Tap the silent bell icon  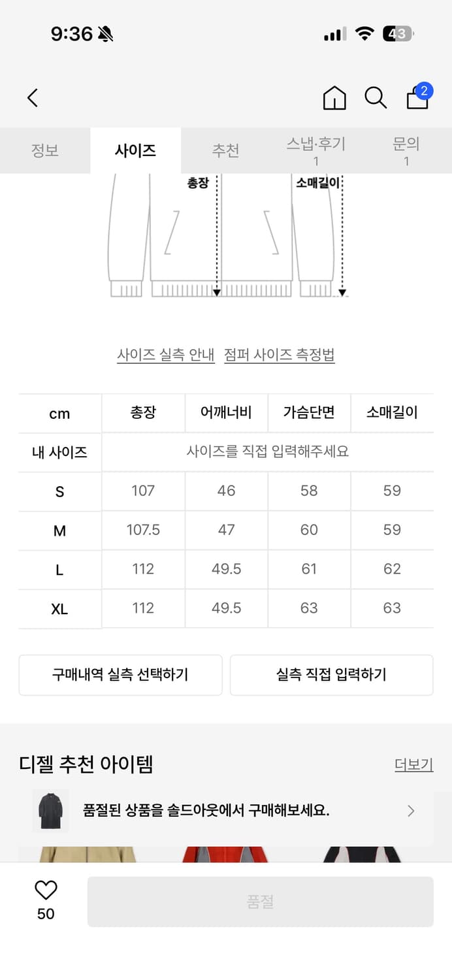(105, 34)
